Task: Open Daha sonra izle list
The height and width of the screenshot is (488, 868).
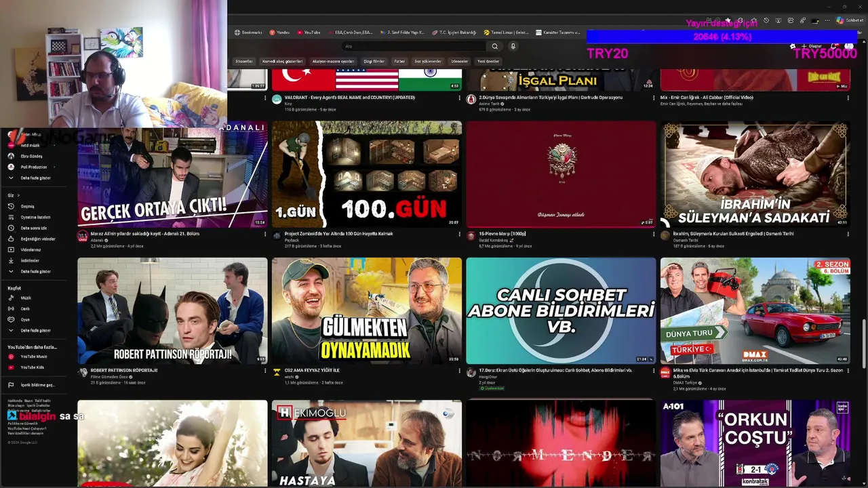Action: (x=33, y=228)
